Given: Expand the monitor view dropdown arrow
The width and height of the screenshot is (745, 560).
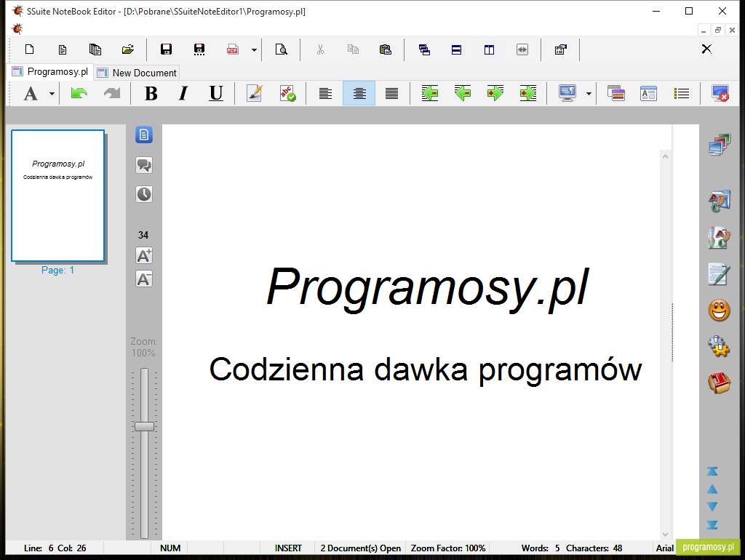Looking at the screenshot, I should click(589, 94).
